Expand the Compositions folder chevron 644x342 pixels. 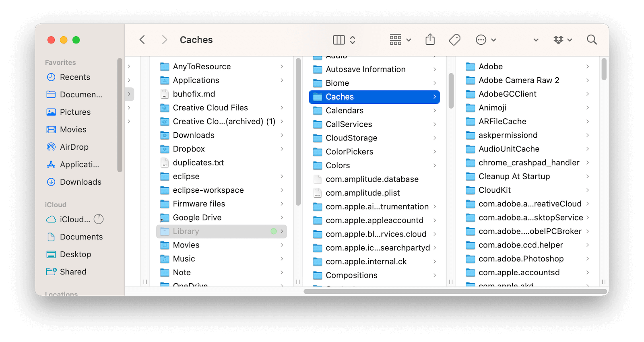pos(435,275)
